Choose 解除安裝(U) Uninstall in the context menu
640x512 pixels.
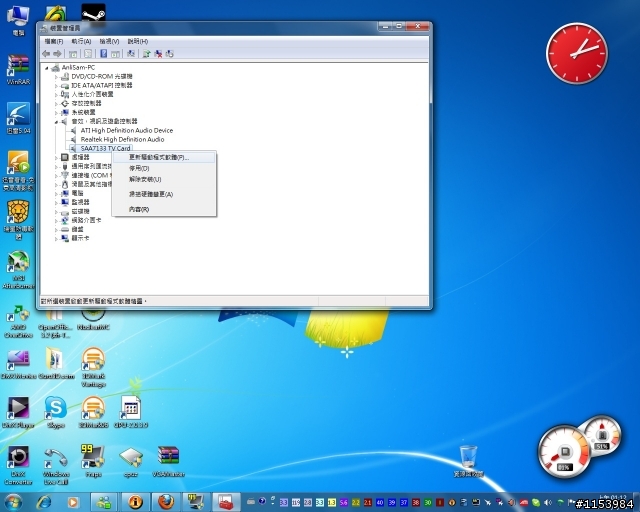(x=164, y=179)
